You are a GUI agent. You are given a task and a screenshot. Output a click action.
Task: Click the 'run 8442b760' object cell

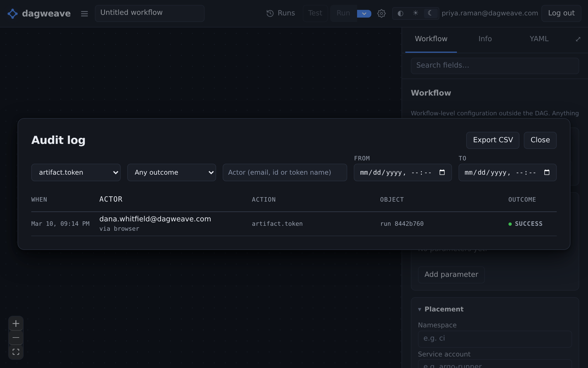[x=402, y=224]
